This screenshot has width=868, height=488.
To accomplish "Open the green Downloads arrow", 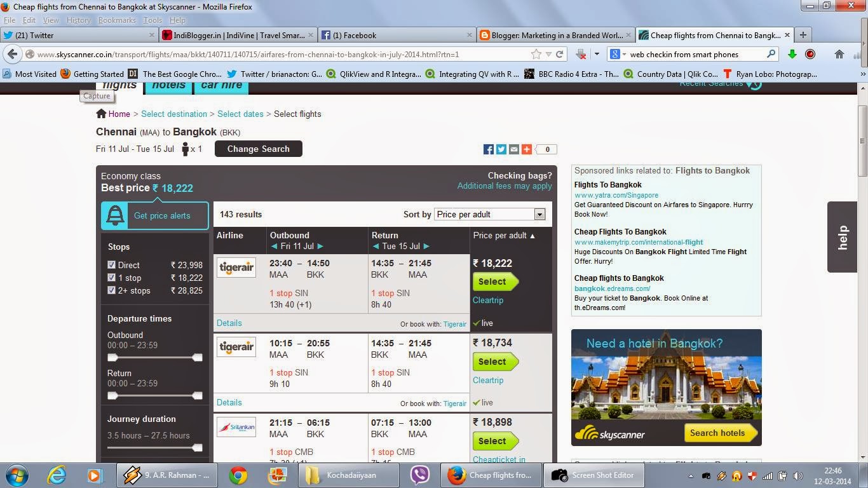I will 792,54.
